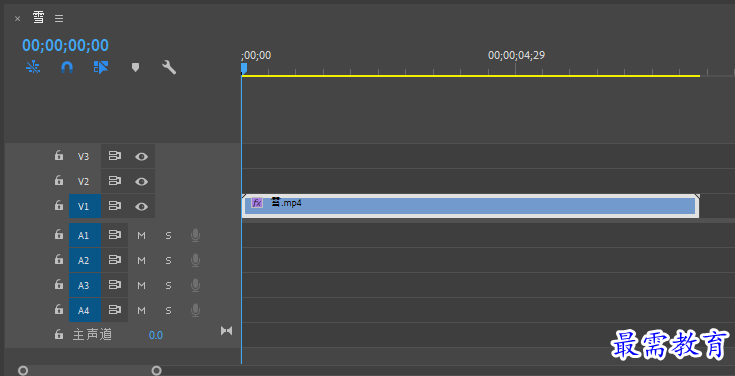The width and height of the screenshot is (735, 376).
Task: Select the 雪 sequence tab
Action: (38, 18)
